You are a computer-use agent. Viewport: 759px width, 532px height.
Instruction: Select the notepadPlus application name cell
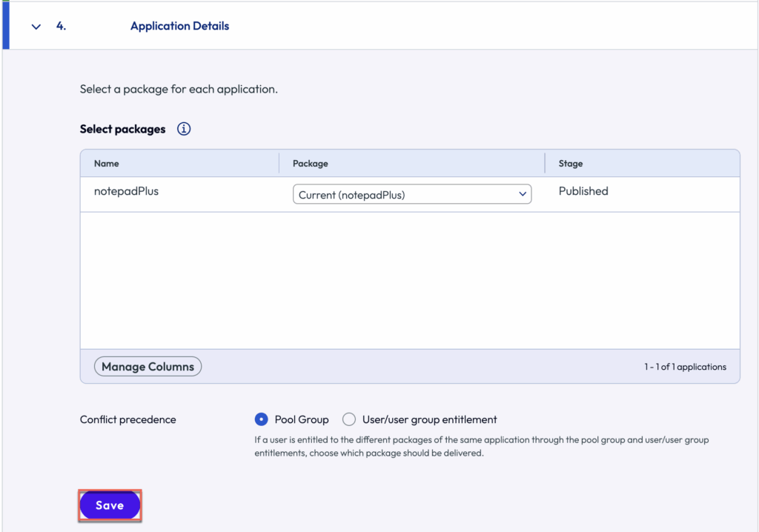pyautogui.click(x=126, y=191)
